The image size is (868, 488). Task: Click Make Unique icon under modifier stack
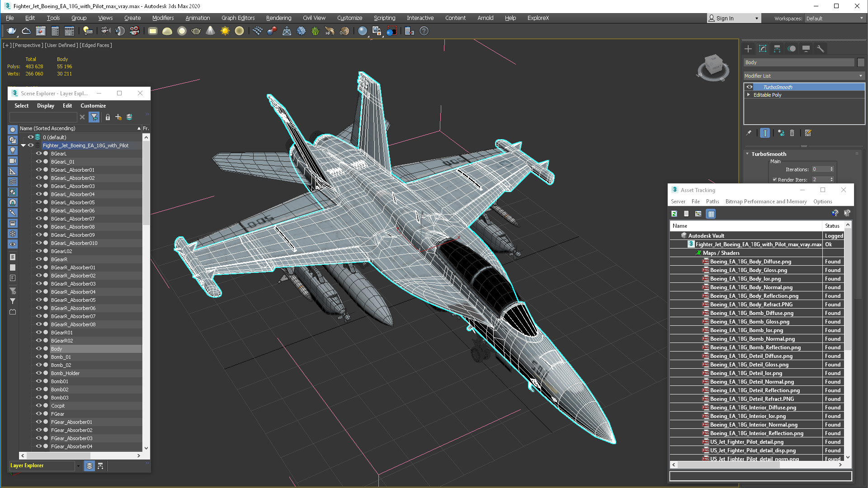(781, 133)
